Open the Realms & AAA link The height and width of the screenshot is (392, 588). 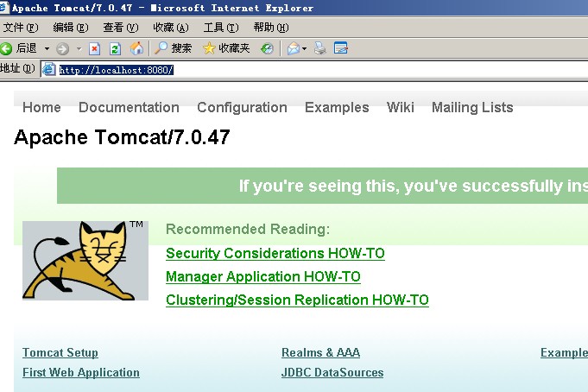click(x=320, y=352)
